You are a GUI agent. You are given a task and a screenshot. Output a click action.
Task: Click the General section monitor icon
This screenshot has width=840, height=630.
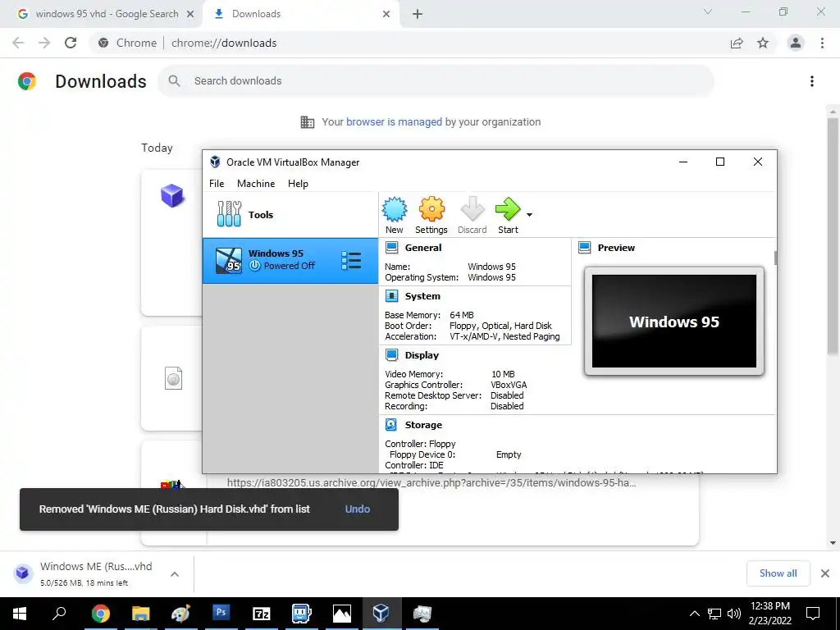391,248
